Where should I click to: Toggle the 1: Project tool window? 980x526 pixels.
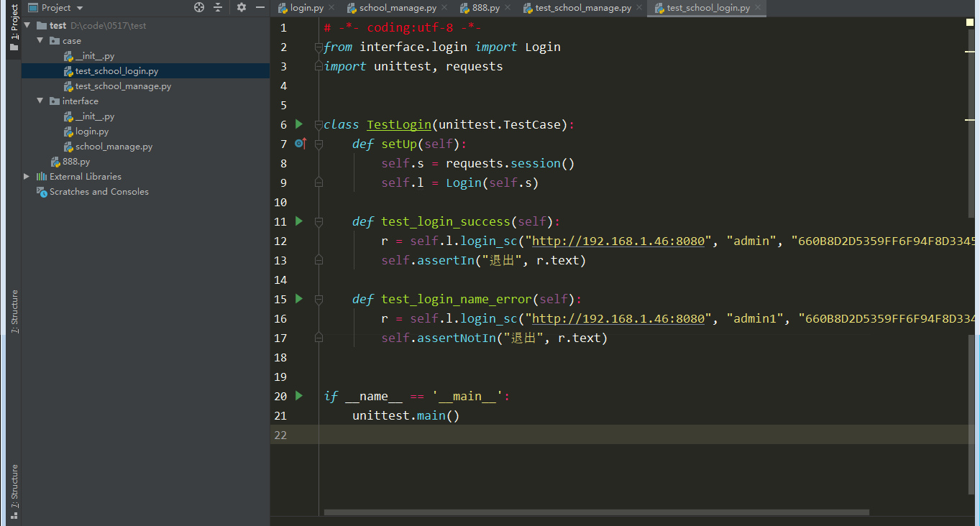(14, 27)
